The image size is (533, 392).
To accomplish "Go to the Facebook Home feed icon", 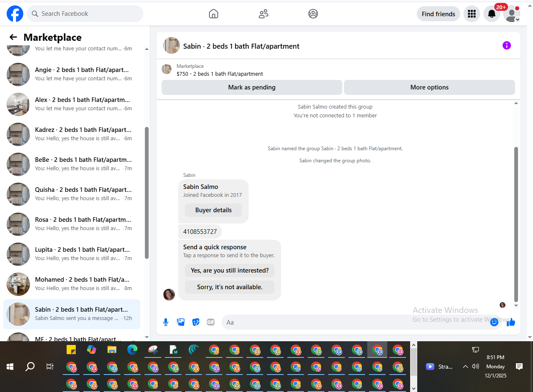I will (x=213, y=14).
